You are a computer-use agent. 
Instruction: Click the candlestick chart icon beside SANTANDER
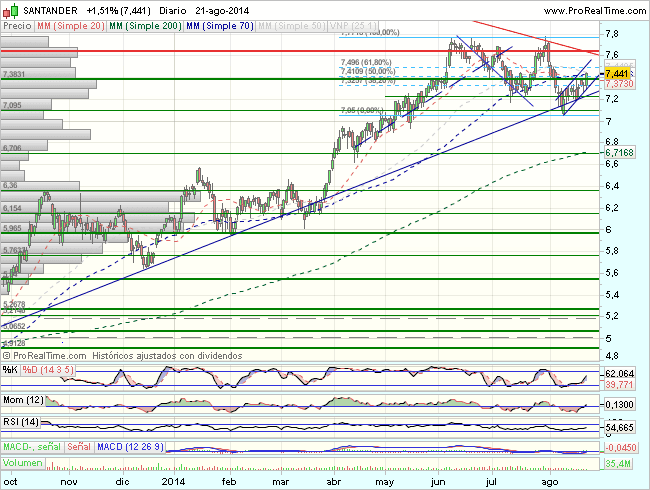click(x=11, y=11)
